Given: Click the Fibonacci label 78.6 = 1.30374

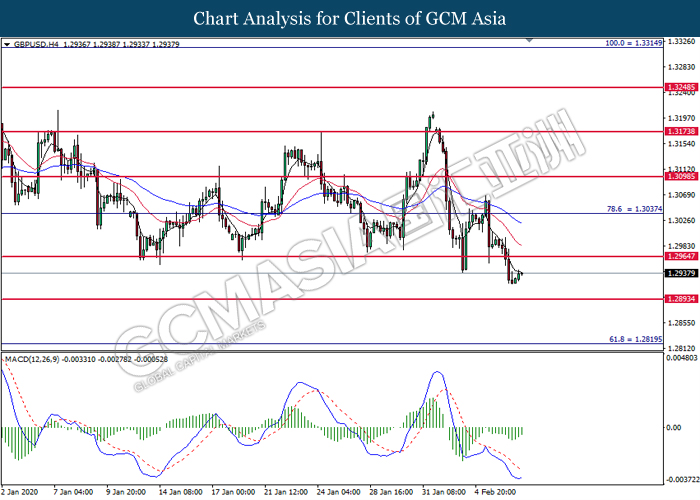Looking at the screenshot, I should click(x=634, y=209).
